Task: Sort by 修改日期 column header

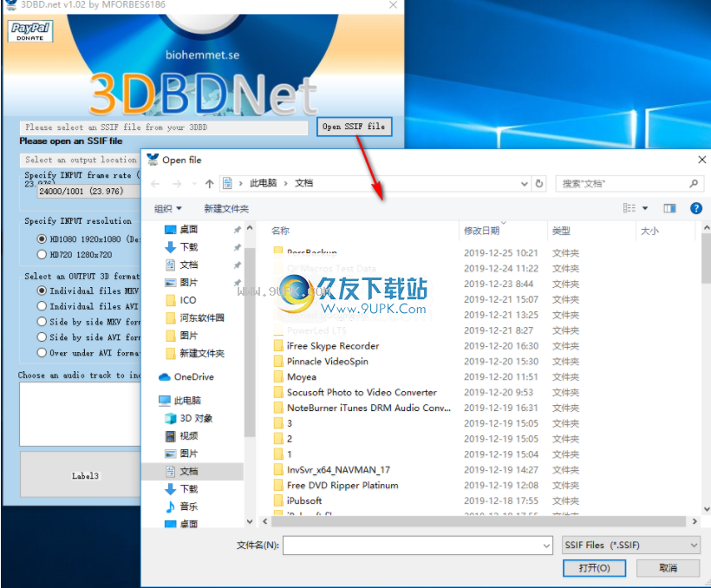Action: pyautogui.click(x=481, y=231)
